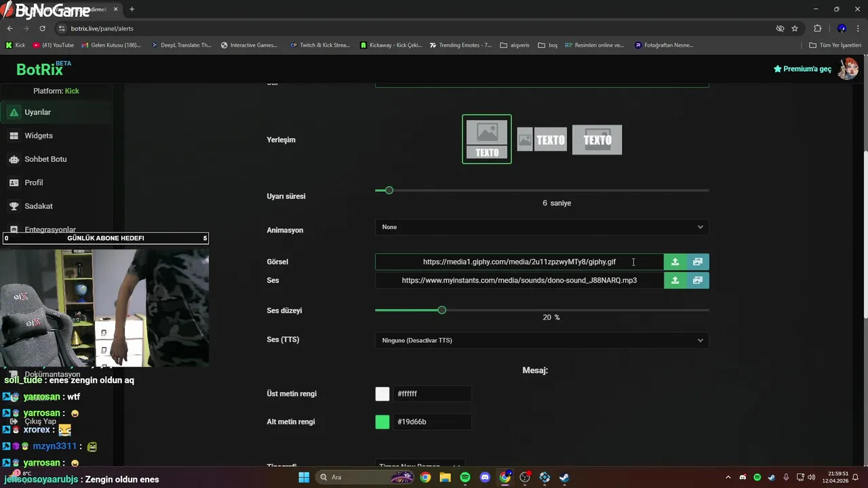
Task: Open Sadakat in the sidebar
Action: click(x=56, y=206)
